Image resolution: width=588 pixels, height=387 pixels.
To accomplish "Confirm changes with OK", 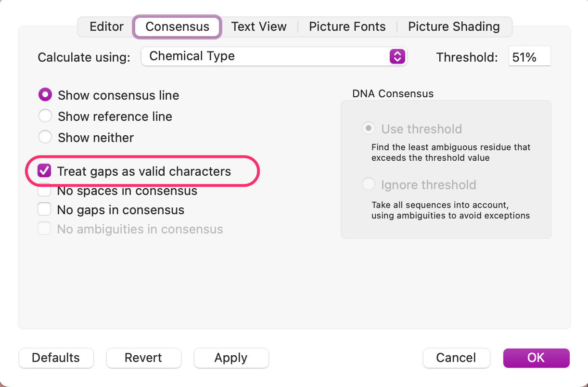I will click(536, 358).
